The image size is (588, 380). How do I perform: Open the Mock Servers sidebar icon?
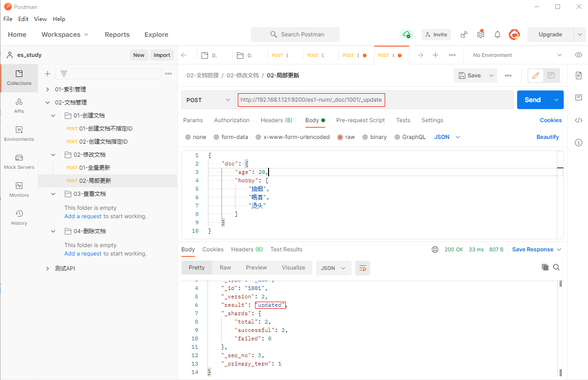click(19, 161)
